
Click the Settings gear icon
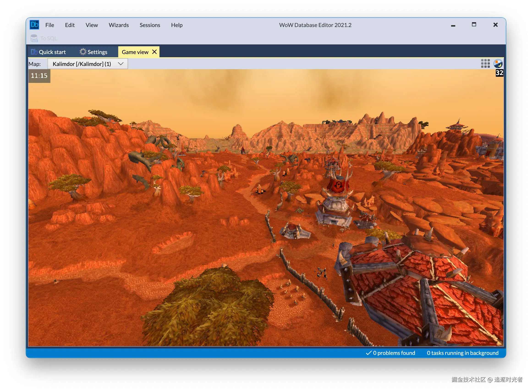(x=83, y=52)
